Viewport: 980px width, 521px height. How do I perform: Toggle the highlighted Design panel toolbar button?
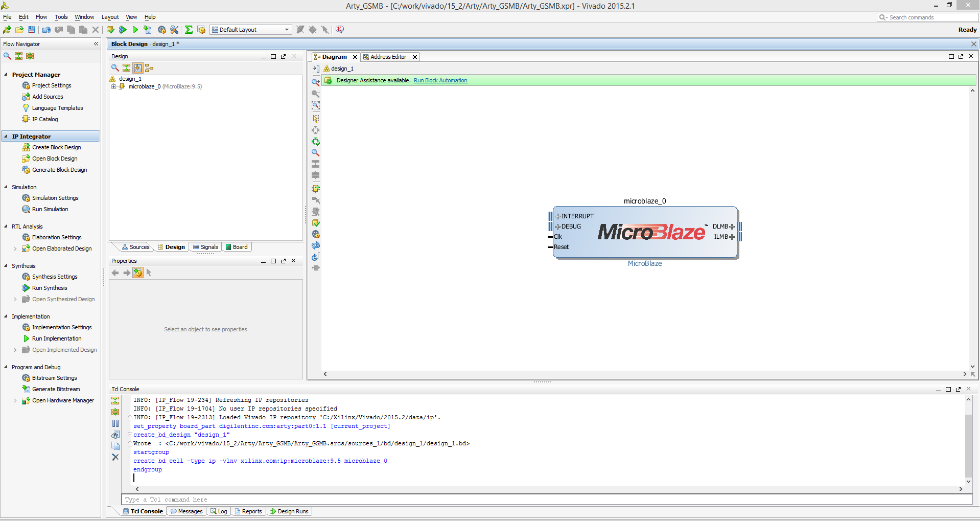coord(138,67)
